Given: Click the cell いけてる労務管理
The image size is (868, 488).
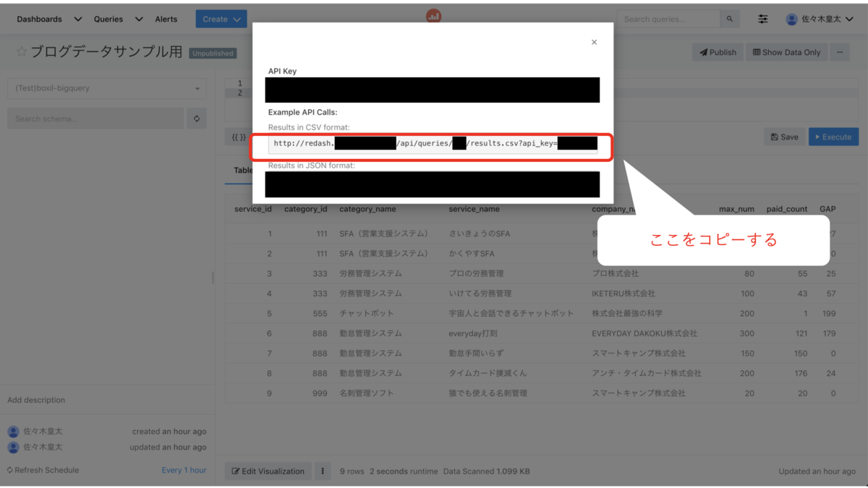Looking at the screenshot, I should coord(480,294).
